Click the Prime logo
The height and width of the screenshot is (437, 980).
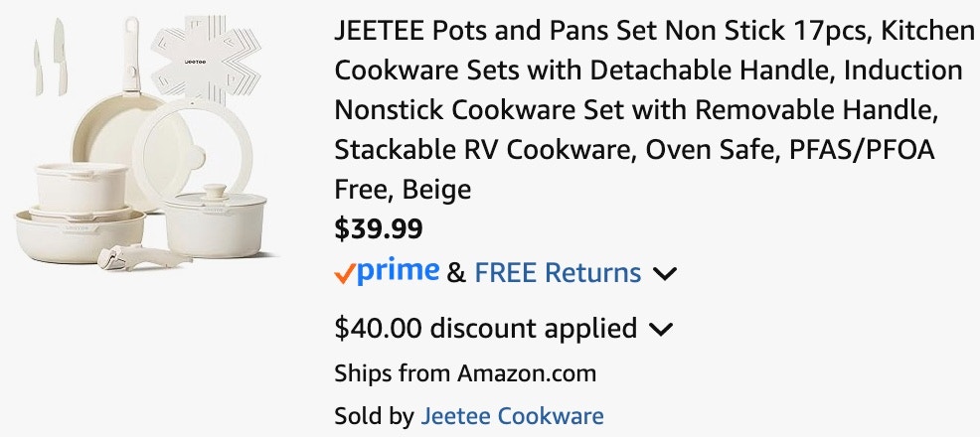point(398,271)
